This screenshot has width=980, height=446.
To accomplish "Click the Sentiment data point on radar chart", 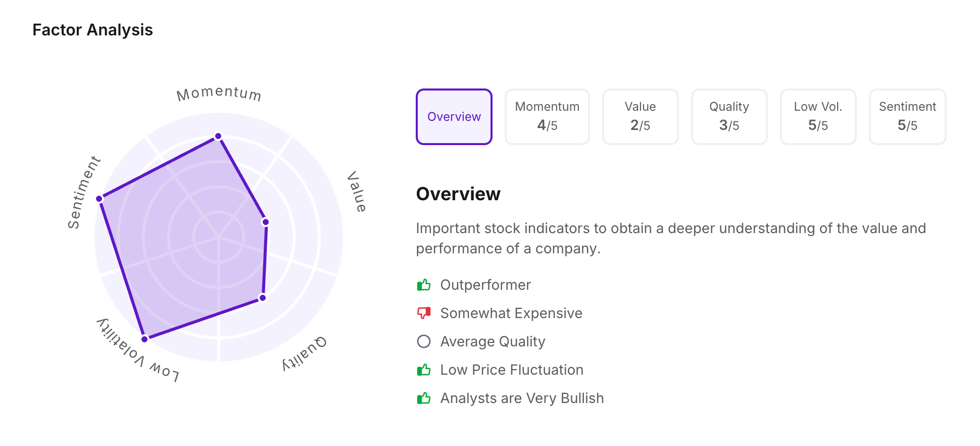I will pos(100,199).
